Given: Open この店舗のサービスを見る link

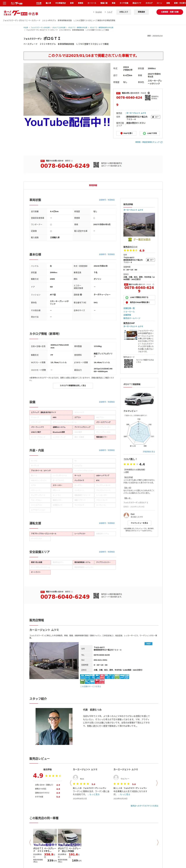Looking at the screenshot, I should (x=91, y=686).
